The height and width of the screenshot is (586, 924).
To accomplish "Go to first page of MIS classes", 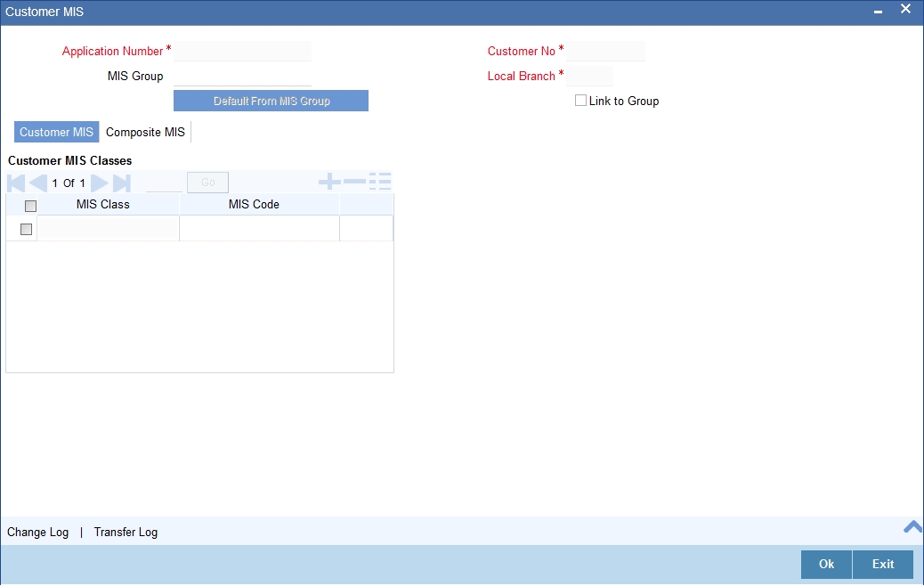I will [x=16, y=183].
